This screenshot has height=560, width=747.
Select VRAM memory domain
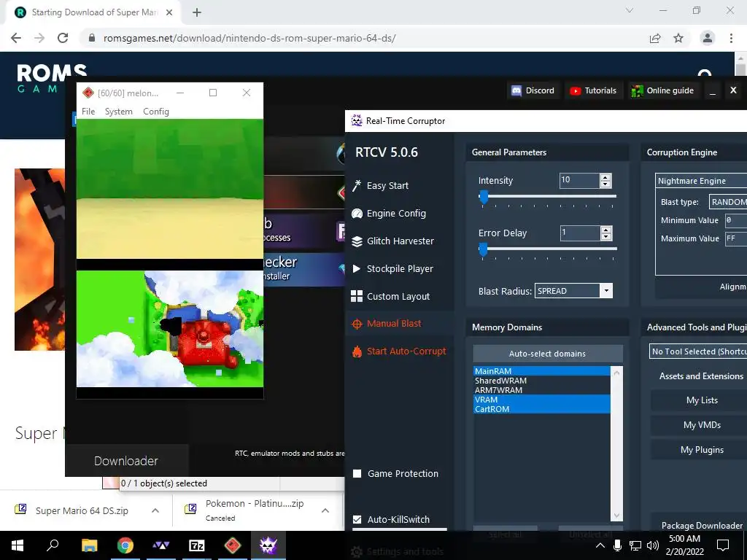point(542,400)
